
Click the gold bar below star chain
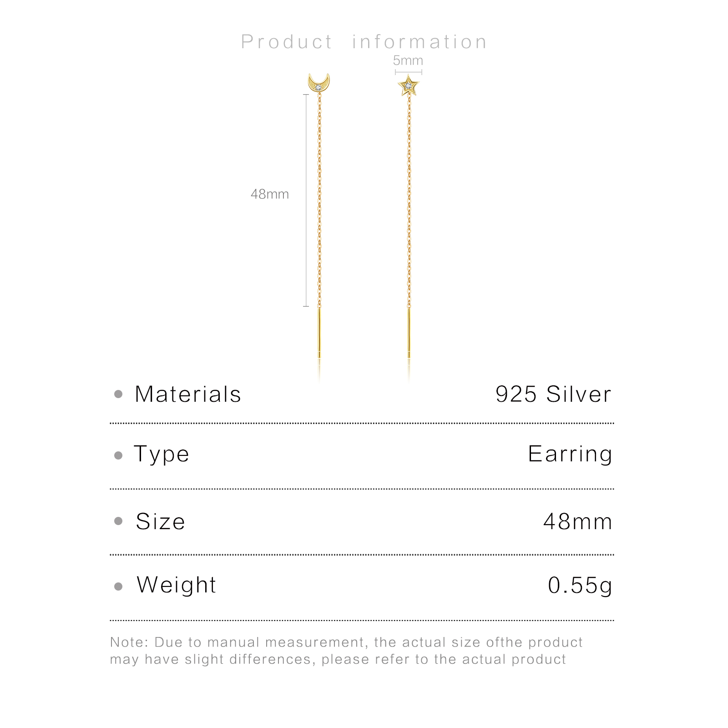(x=409, y=333)
